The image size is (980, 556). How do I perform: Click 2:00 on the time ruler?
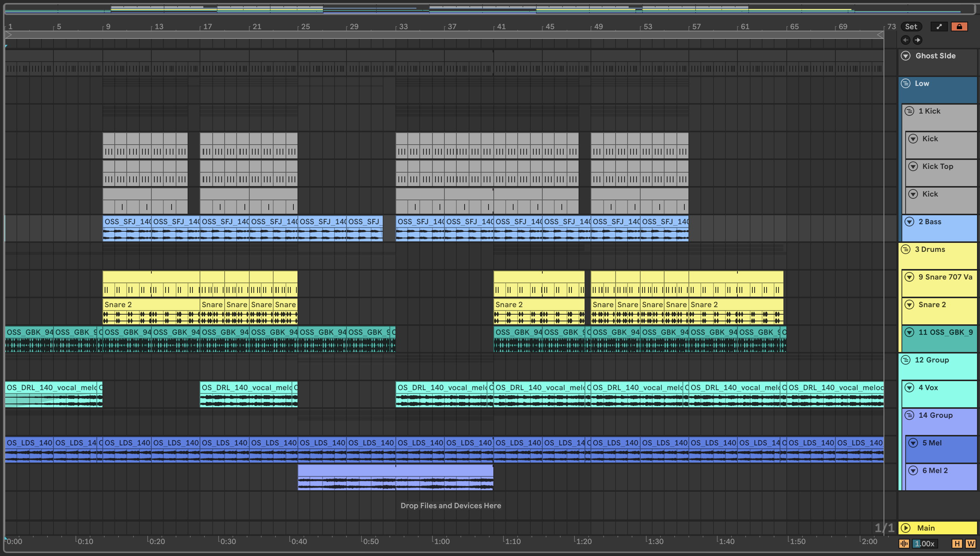[869, 541]
